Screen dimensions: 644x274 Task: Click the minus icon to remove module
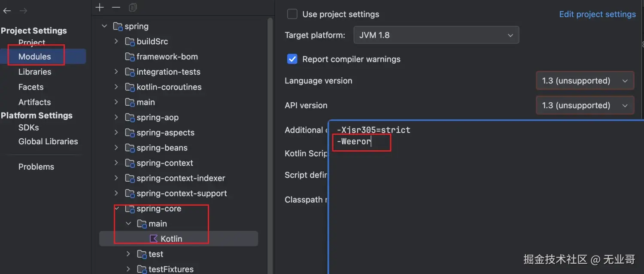[116, 7]
